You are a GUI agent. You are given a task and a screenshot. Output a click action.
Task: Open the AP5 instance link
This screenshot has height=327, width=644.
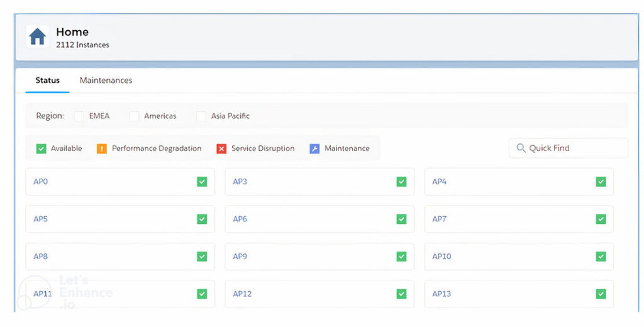pyautogui.click(x=41, y=219)
